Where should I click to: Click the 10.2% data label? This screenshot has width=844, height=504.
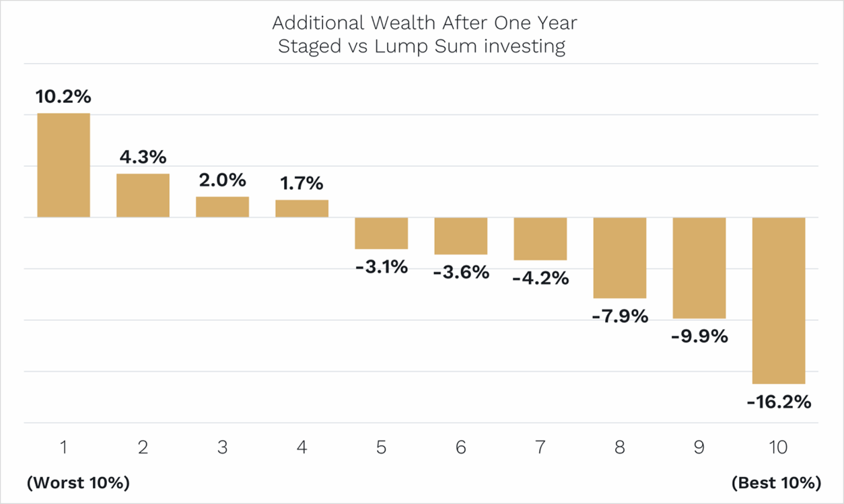pyautogui.click(x=63, y=97)
